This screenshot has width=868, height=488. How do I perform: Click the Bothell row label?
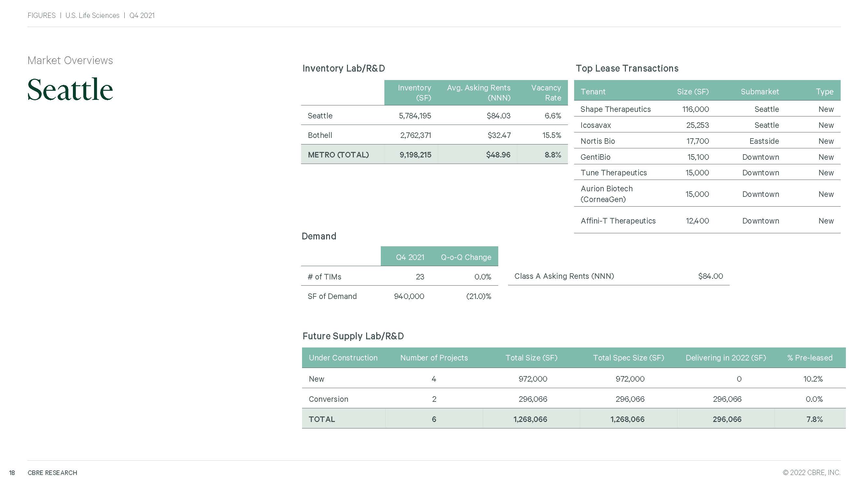point(320,135)
